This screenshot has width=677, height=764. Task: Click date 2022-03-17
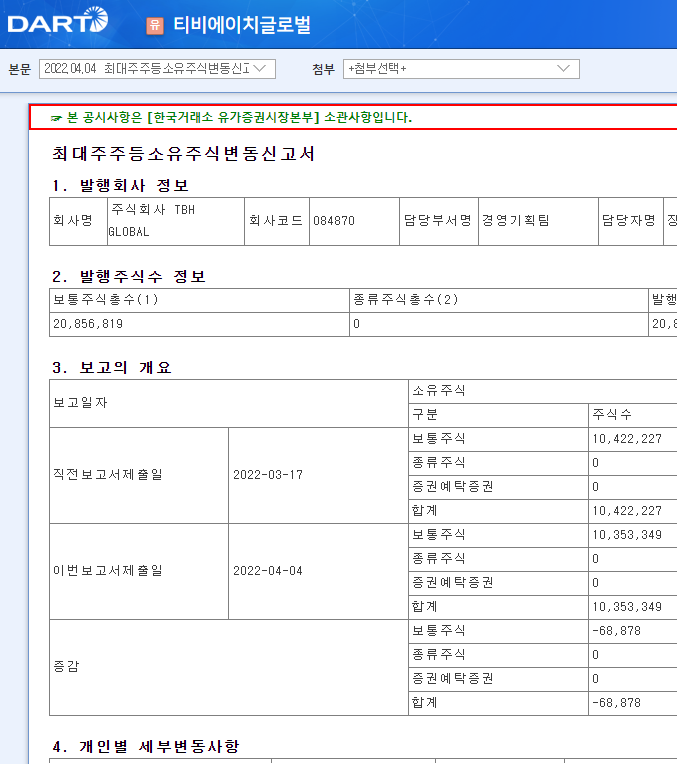click(x=268, y=475)
